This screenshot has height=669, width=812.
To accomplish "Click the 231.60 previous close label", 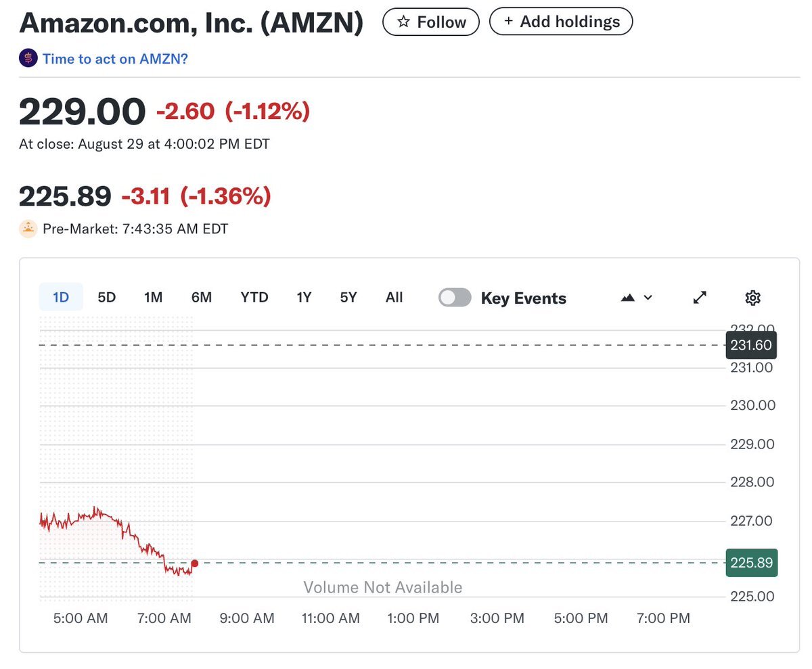I will (751, 345).
